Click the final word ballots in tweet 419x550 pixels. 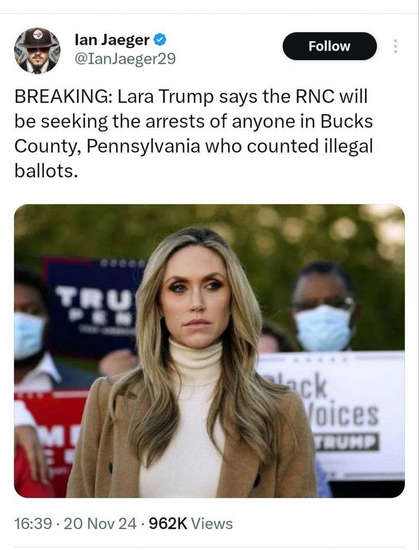pyautogui.click(x=46, y=171)
